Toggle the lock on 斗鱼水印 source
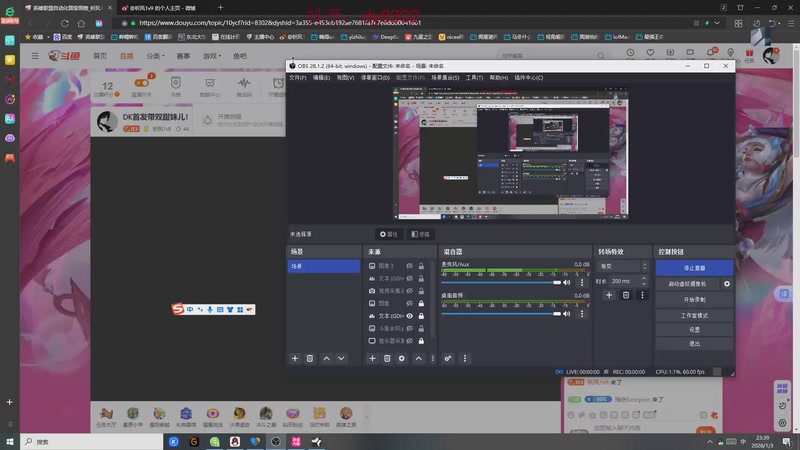 click(421, 329)
